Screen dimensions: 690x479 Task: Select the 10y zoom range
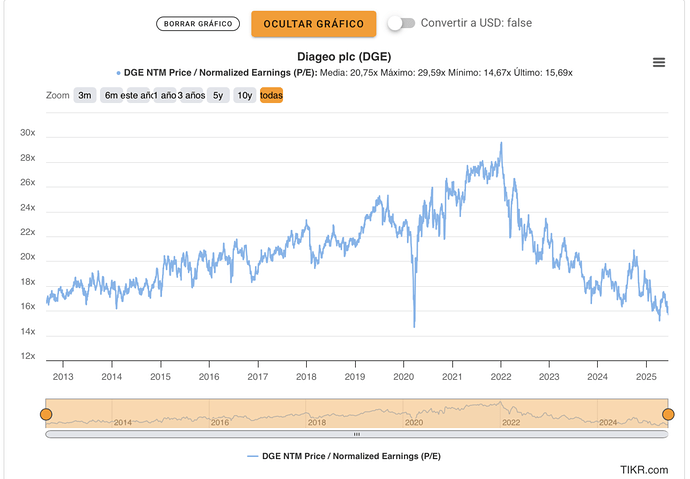(x=245, y=95)
